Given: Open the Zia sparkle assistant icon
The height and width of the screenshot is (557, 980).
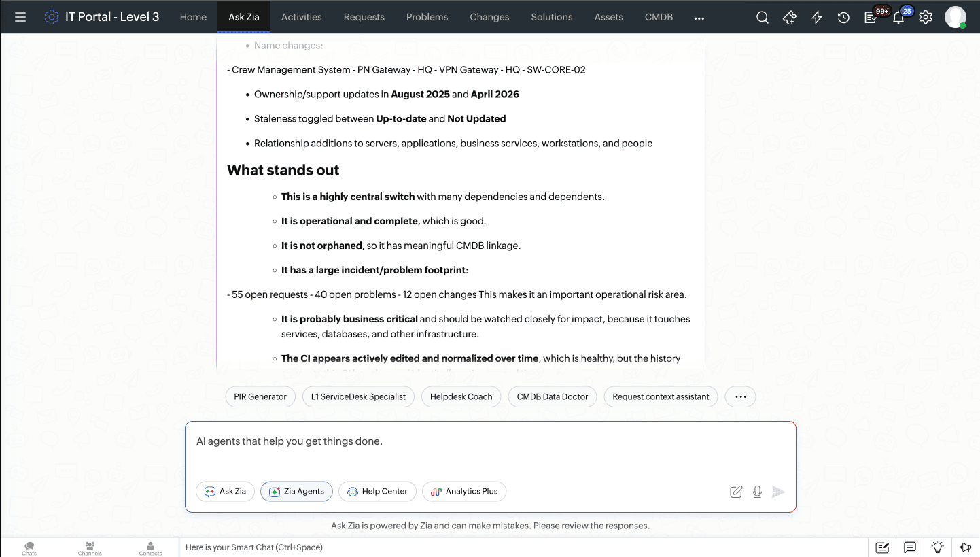Looking at the screenshot, I should click(x=790, y=18).
